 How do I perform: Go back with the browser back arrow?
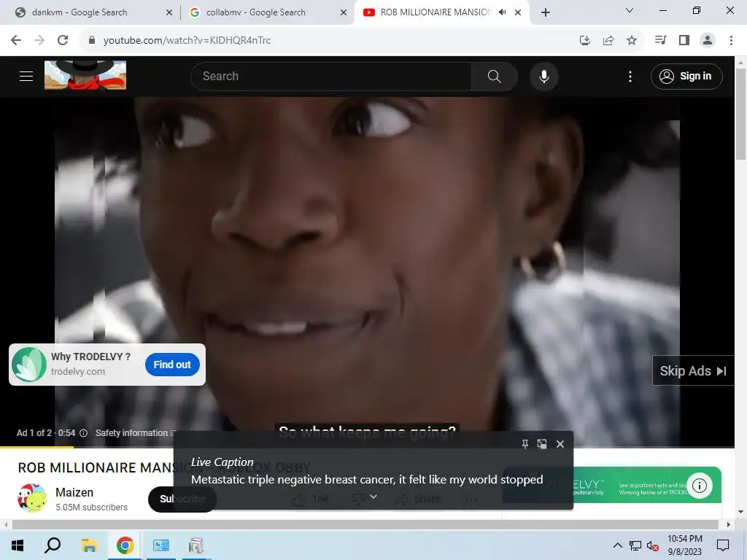tap(16, 40)
